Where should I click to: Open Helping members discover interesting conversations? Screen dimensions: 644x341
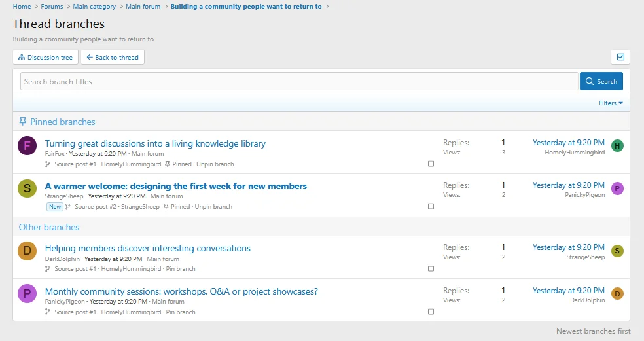[x=147, y=248]
